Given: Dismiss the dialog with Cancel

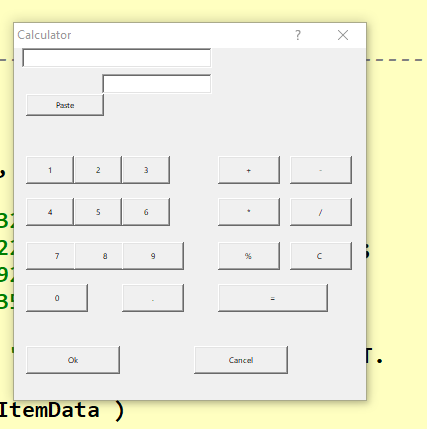Looking at the screenshot, I should 241,360.
